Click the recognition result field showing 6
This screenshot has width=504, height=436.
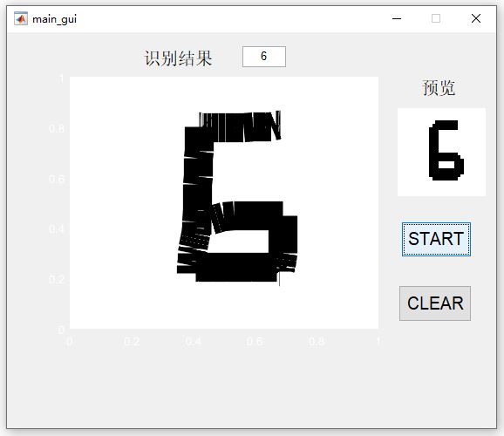click(x=264, y=57)
